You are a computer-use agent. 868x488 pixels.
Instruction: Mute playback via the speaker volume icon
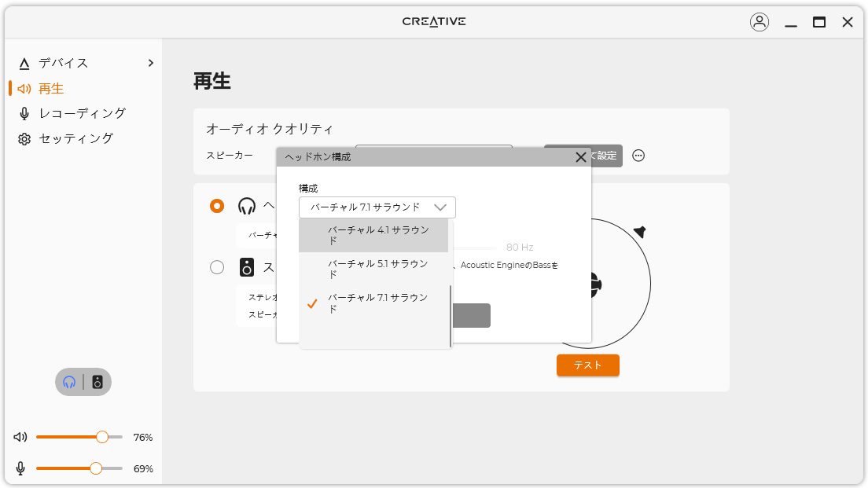click(20, 437)
